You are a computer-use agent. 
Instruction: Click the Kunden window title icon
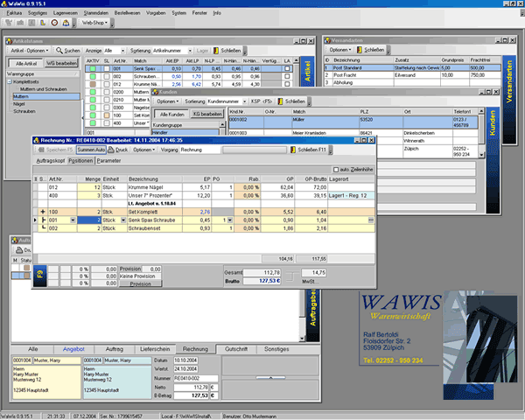tap(155, 92)
